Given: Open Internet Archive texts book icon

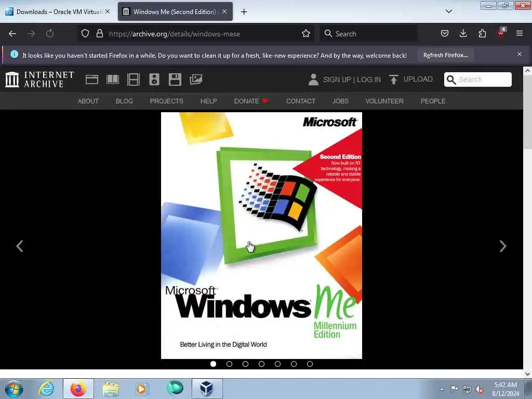Looking at the screenshot, I should click(x=113, y=79).
